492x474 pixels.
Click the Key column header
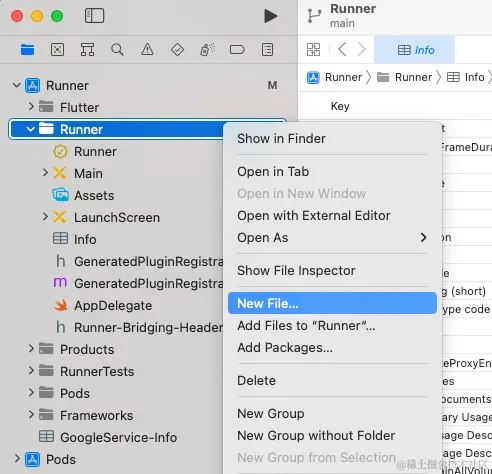pyautogui.click(x=340, y=106)
